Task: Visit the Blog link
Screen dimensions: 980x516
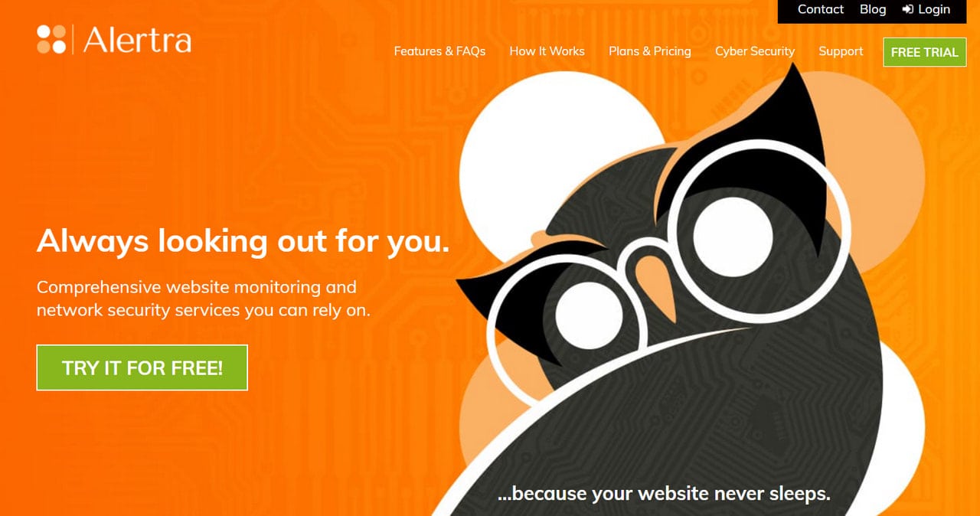Action: (x=872, y=9)
